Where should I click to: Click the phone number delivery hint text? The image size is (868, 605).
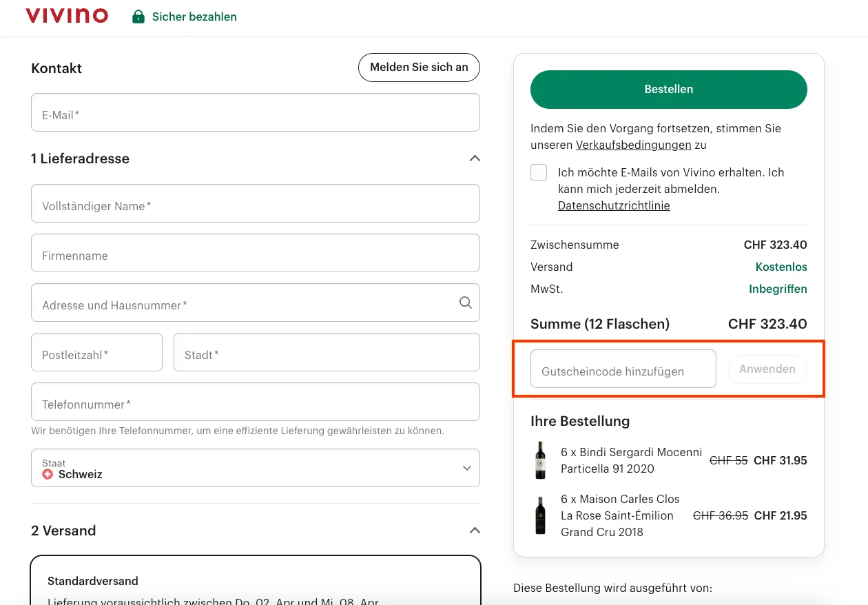238,431
